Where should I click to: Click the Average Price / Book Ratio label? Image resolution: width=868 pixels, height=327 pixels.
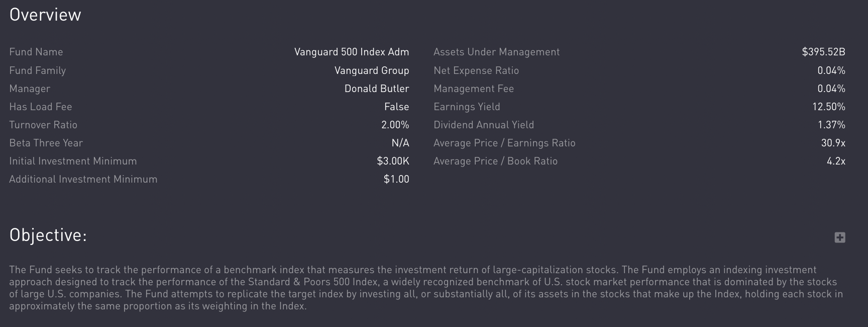point(496,161)
